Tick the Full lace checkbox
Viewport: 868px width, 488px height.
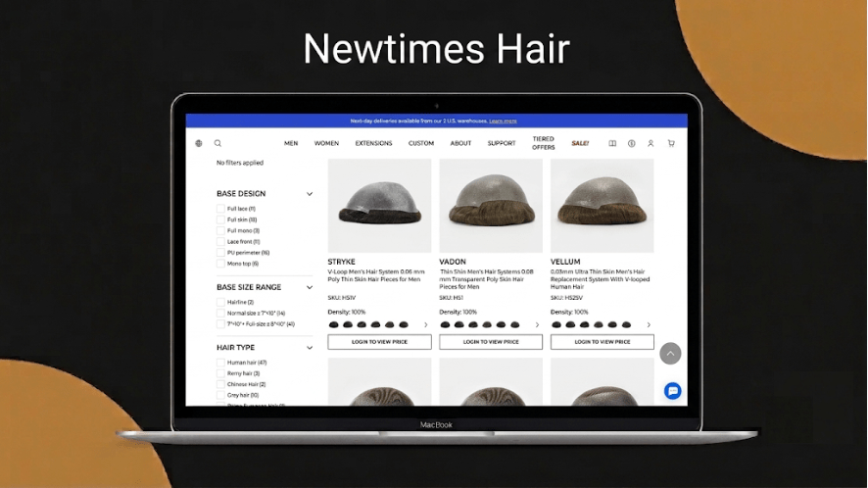tap(220, 209)
